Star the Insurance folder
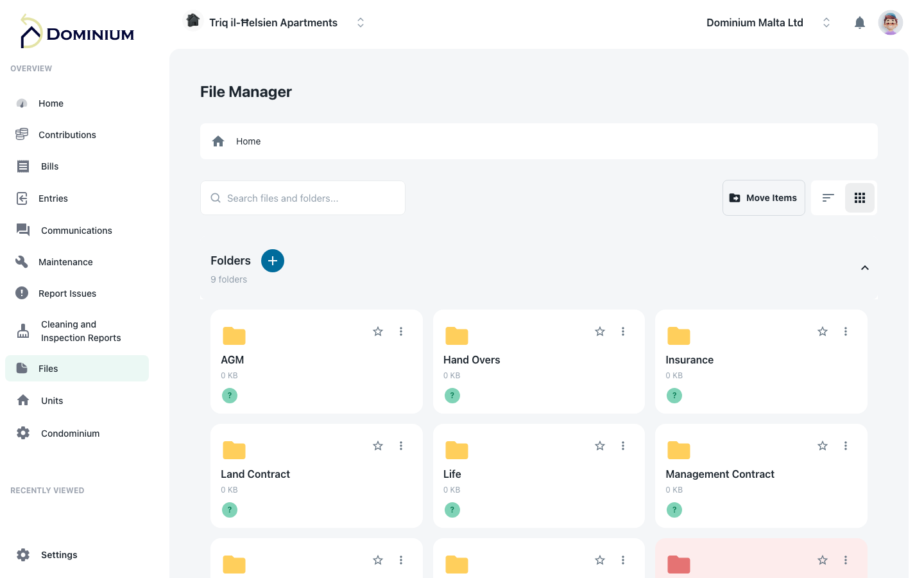This screenshot has height=578, width=924. (823, 331)
